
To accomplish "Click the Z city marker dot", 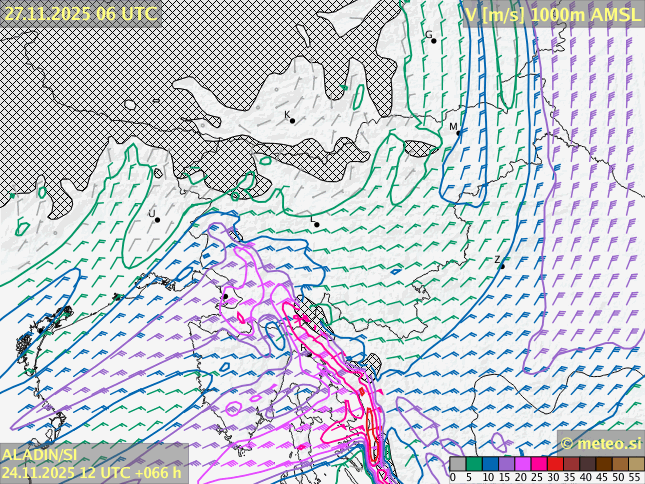I will (x=501, y=265).
